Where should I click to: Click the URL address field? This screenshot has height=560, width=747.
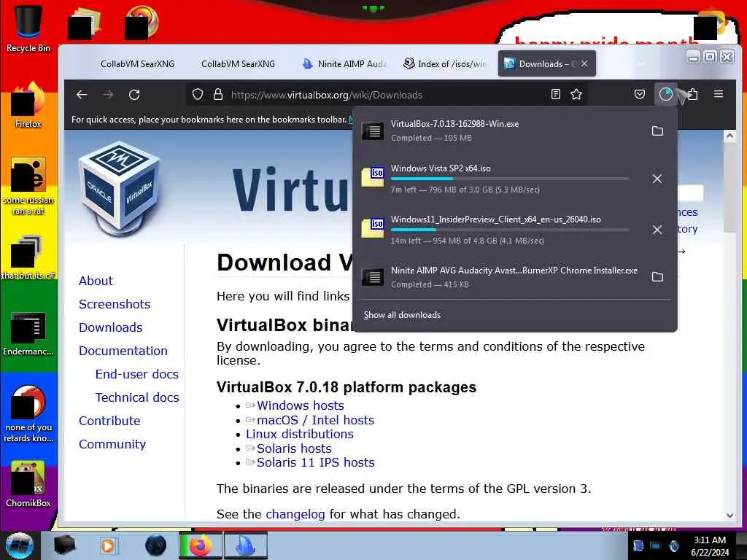(386, 95)
